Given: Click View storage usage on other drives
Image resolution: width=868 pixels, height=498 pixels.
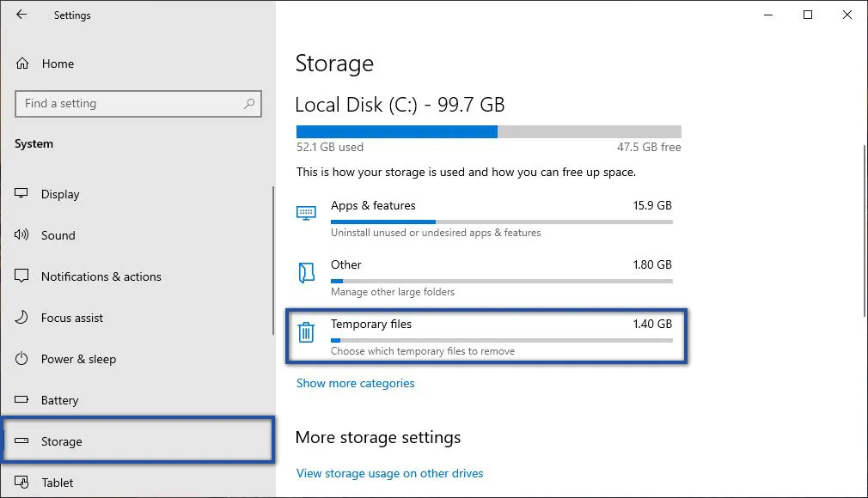Looking at the screenshot, I should [x=389, y=473].
